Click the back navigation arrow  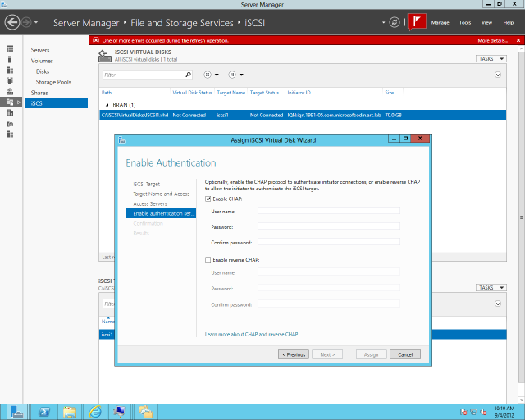[12, 23]
